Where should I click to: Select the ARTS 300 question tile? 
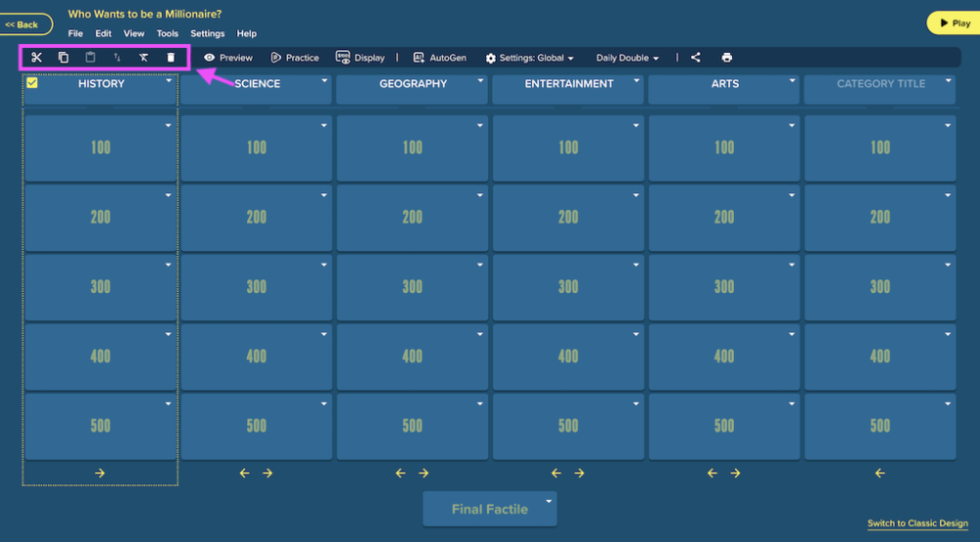pos(724,287)
